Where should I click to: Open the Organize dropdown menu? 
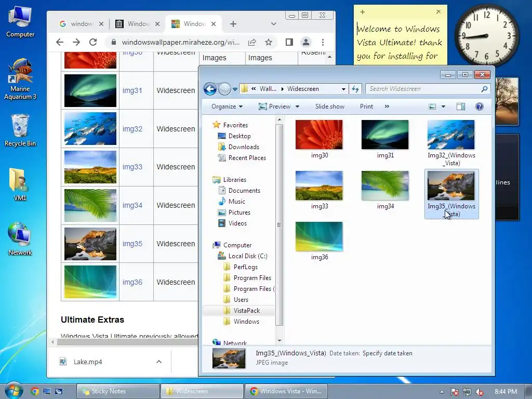click(227, 107)
